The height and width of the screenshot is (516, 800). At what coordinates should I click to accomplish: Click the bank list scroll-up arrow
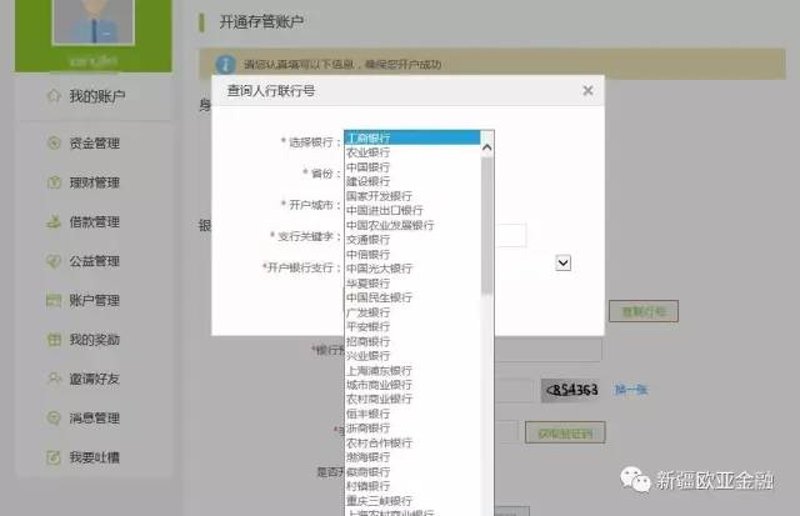(487, 148)
